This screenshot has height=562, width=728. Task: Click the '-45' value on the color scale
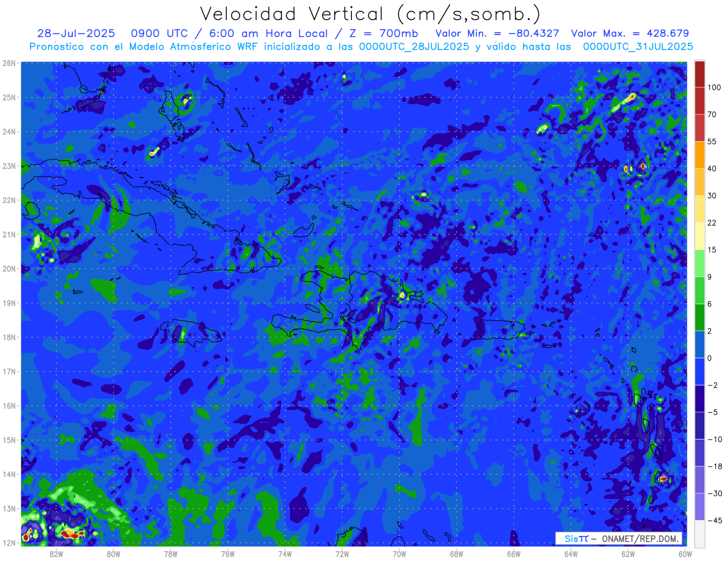click(x=715, y=520)
